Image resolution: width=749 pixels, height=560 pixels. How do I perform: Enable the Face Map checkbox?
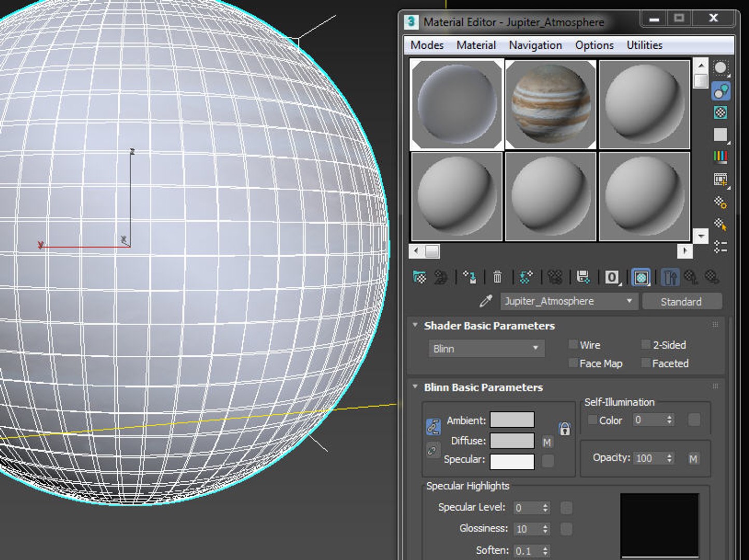[x=573, y=363]
